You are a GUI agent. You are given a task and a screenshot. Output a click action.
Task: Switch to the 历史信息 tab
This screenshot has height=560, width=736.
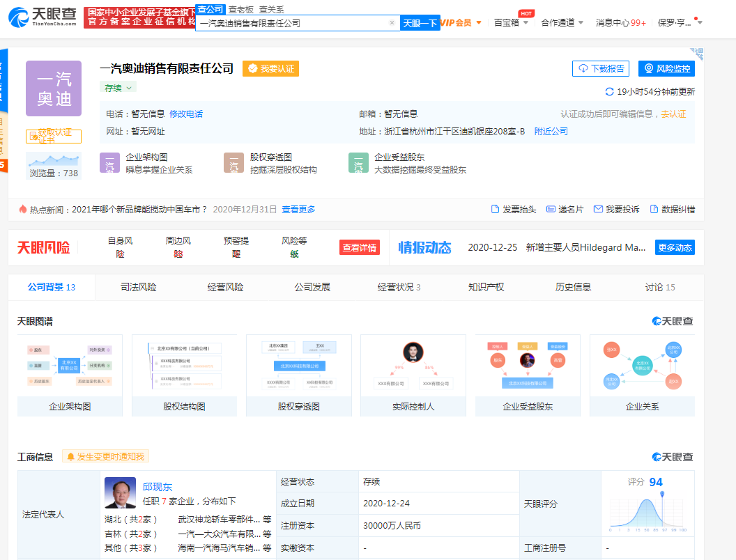[x=573, y=287]
